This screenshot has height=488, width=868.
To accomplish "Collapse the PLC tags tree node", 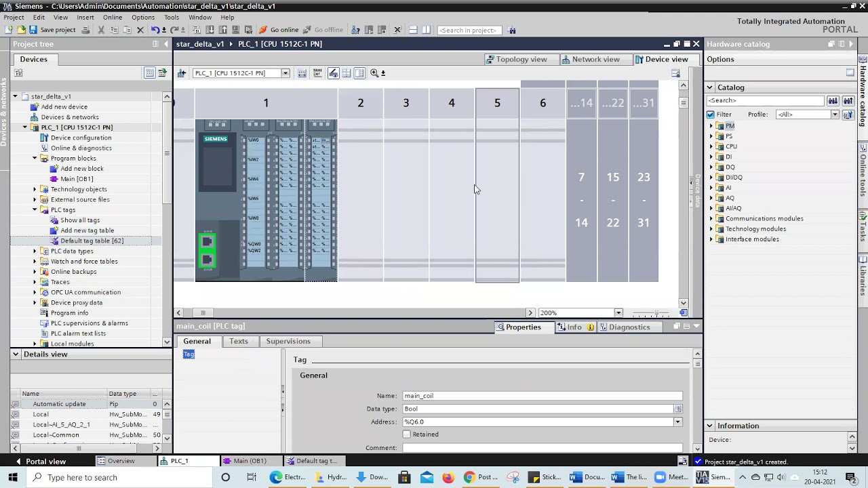I will tap(35, 210).
